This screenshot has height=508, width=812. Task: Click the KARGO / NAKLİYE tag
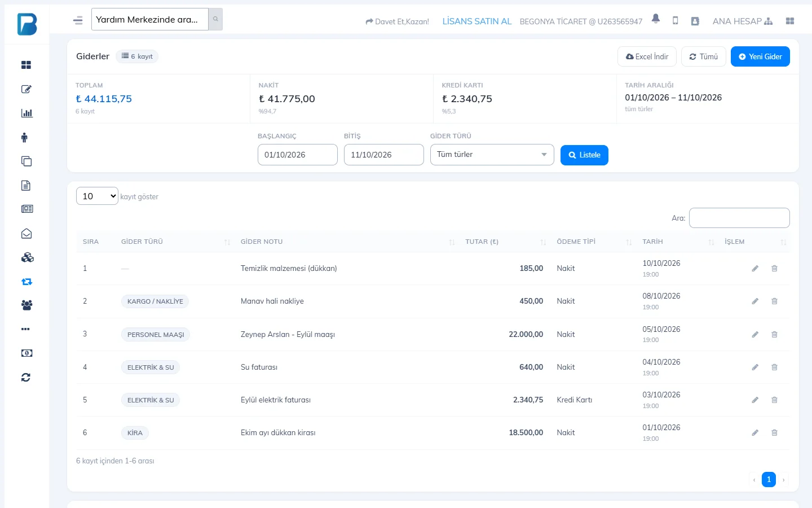point(155,301)
